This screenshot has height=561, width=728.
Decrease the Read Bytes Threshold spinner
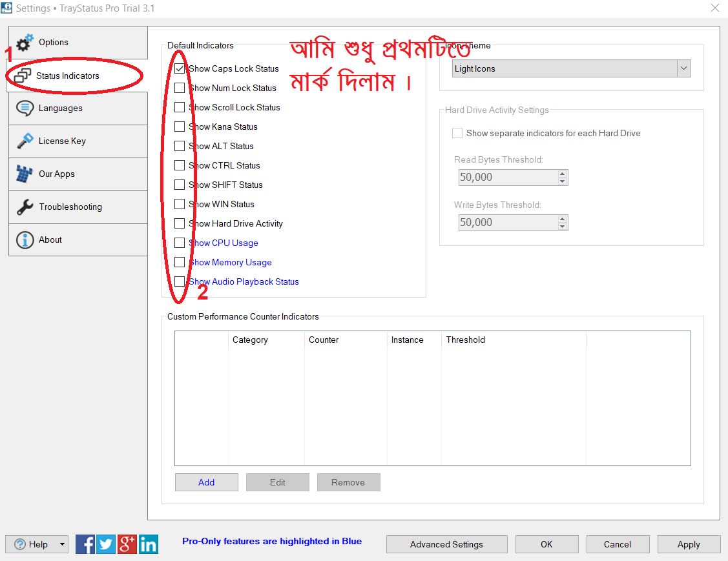[x=562, y=181]
